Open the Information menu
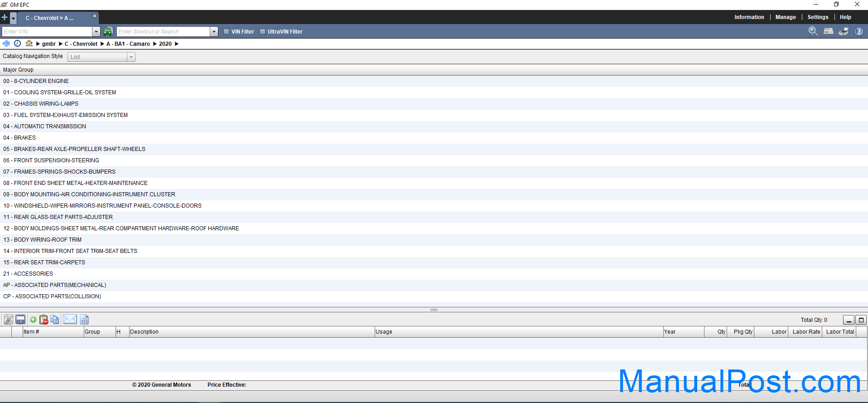 coord(749,17)
